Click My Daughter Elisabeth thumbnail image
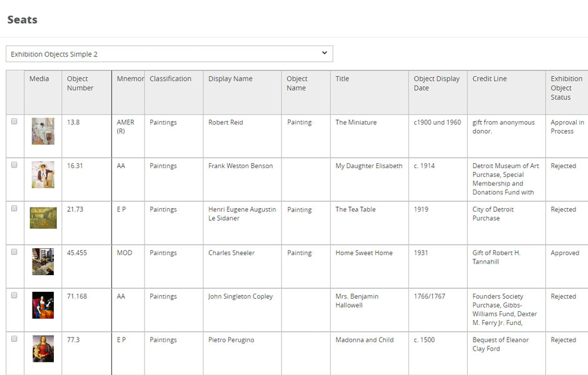The image size is (588, 375). (x=43, y=174)
